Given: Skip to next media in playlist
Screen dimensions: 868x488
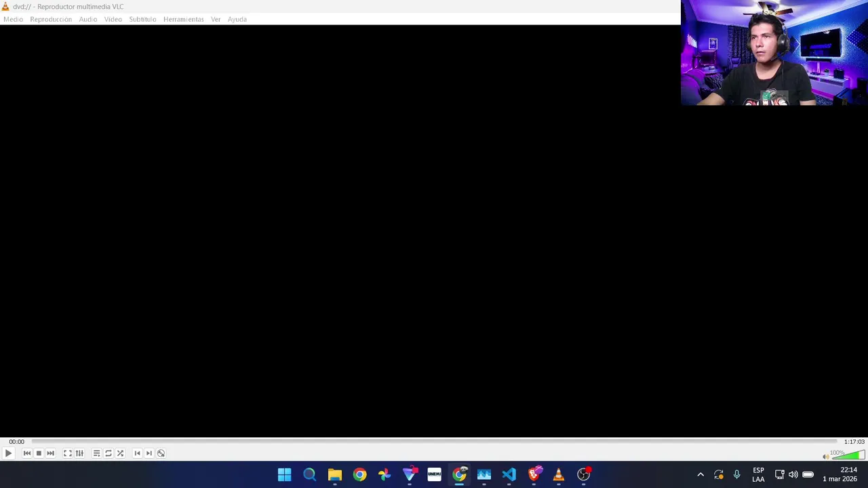Looking at the screenshot, I should [50, 453].
